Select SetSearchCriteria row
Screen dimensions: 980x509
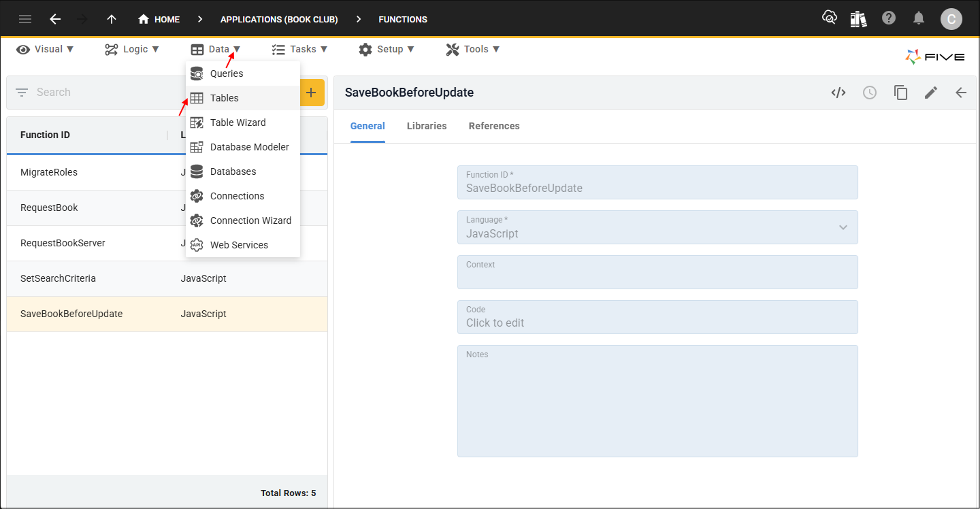pos(167,278)
